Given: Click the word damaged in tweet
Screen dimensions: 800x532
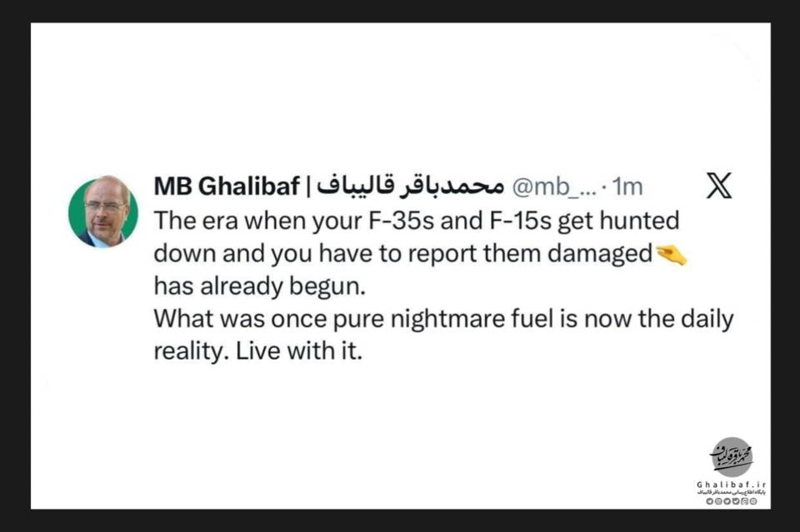Looking at the screenshot, I should pos(599,254).
